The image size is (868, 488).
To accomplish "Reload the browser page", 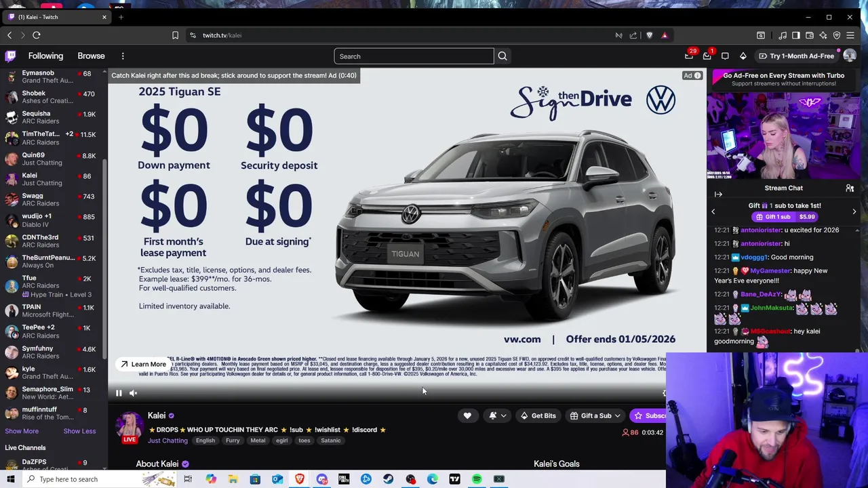I will click(37, 35).
